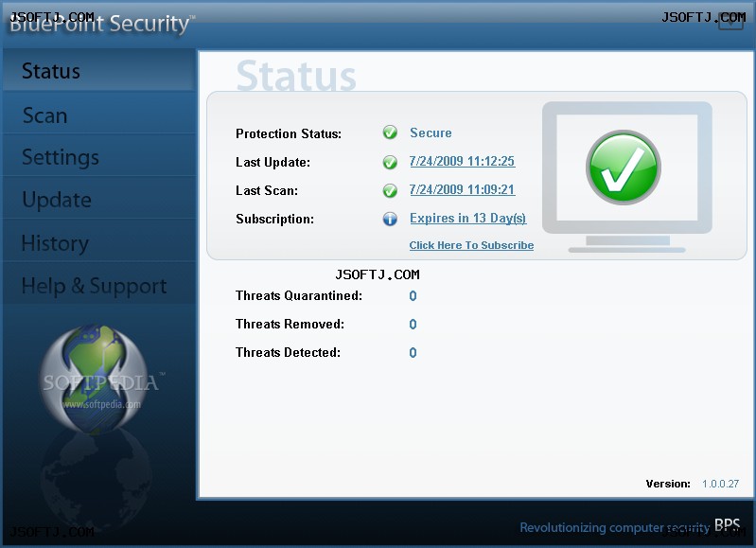
Task: Click the Subscription blue info icon
Action: click(390, 219)
